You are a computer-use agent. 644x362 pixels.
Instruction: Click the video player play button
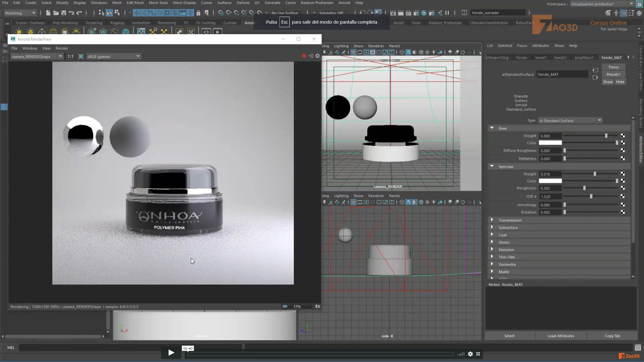[x=171, y=353]
